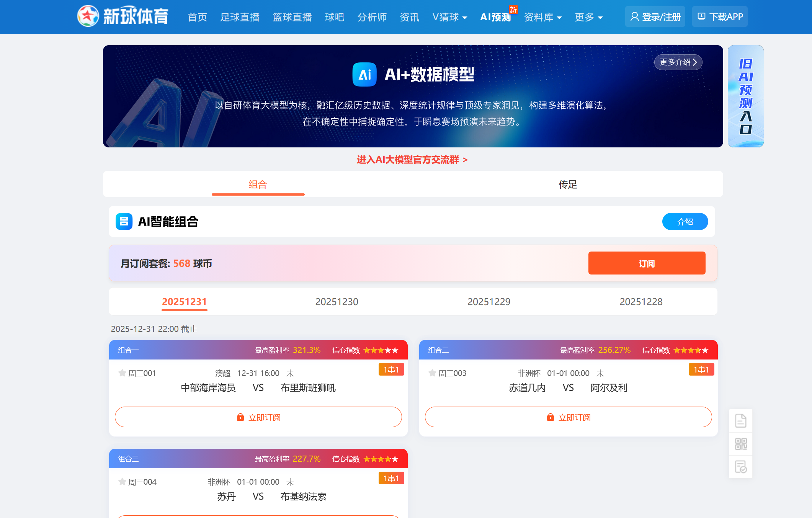Open the AI预测 menu item
This screenshot has width=812, height=518.
pos(495,17)
